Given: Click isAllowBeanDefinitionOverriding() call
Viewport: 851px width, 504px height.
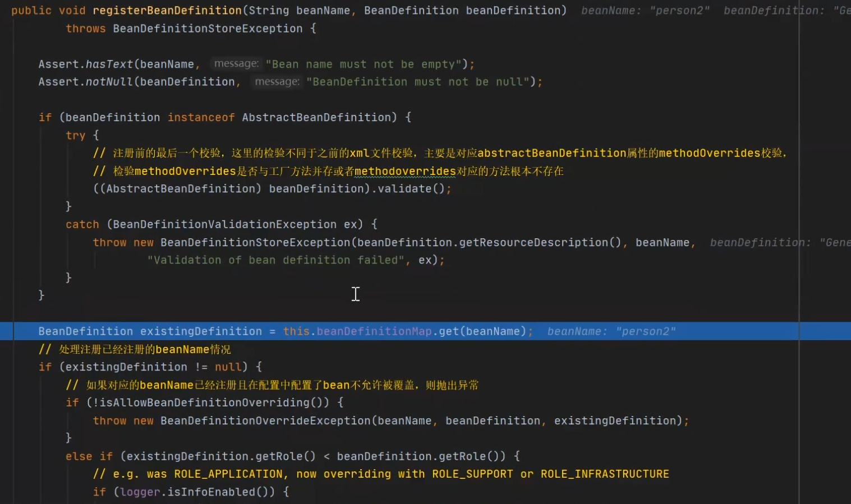Looking at the screenshot, I should tap(214, 403).
